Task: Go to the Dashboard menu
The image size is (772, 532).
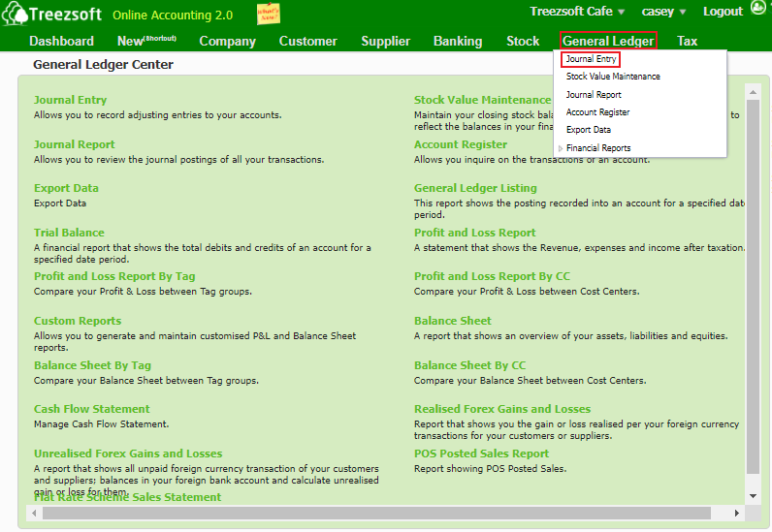Action: point(61,41)
